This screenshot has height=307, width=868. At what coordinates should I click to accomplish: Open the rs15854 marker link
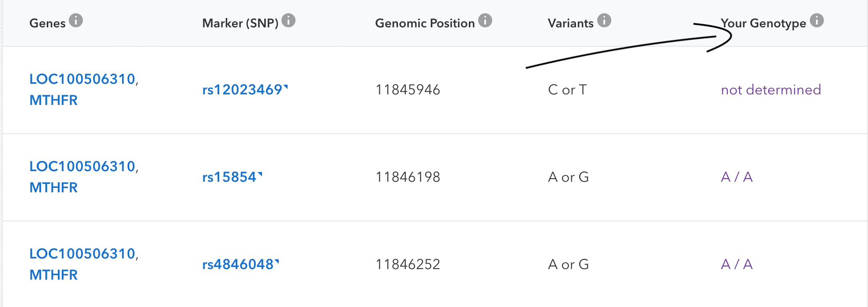pos(228,177)
